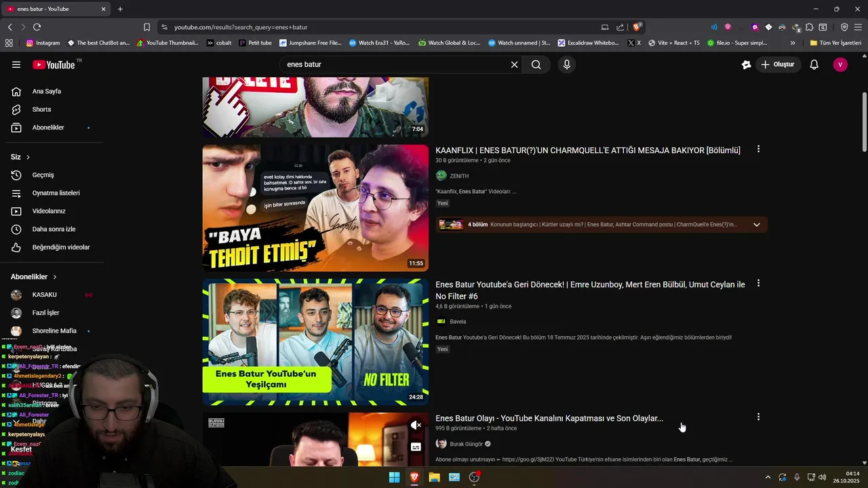Viewport: 868px width, 488px height.
Task: Expand the Abonelikler heading chevron
Action: (55, 277)
